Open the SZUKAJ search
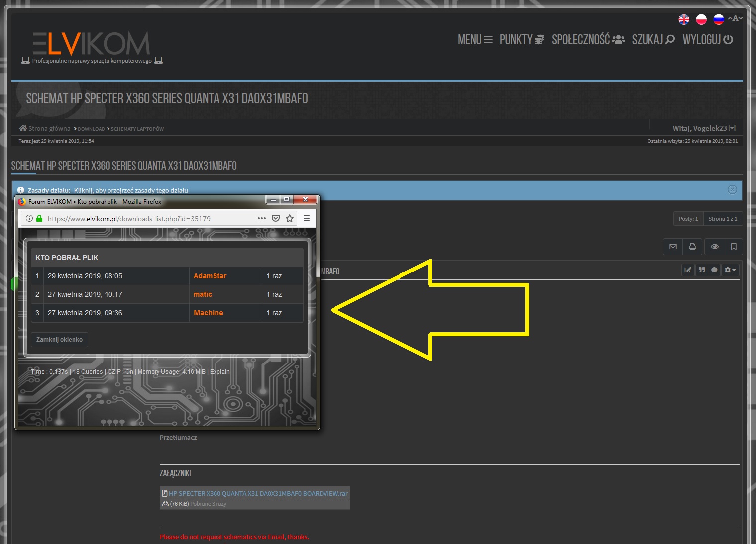This screenshot has height=544, width=756. pos(653,40)
